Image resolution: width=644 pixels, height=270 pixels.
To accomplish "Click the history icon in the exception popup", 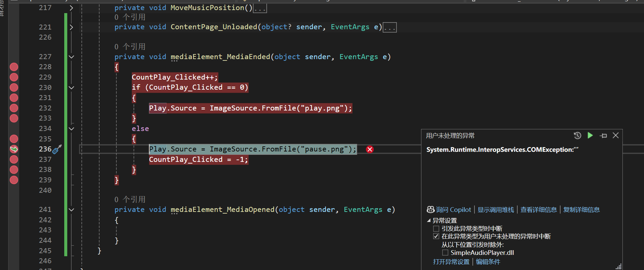I will coord(577,135).
